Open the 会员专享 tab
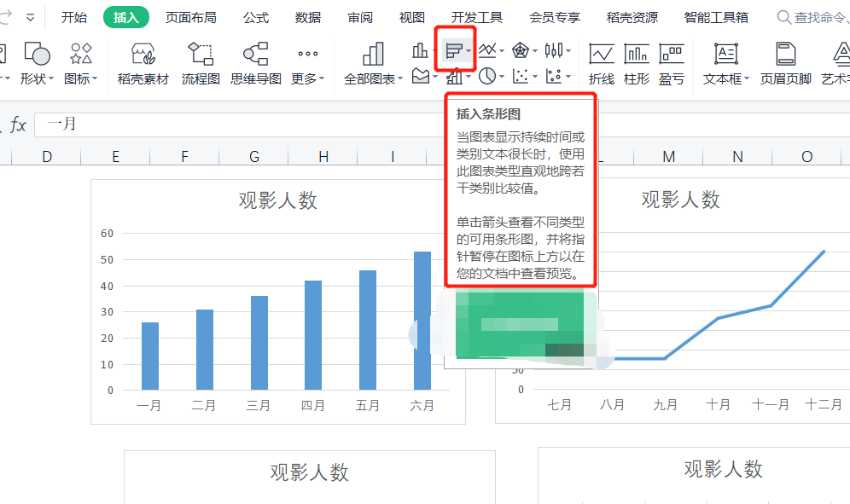The width and height of the screenshot is (850, 504). pyautogui.click(x=555, y=17)
